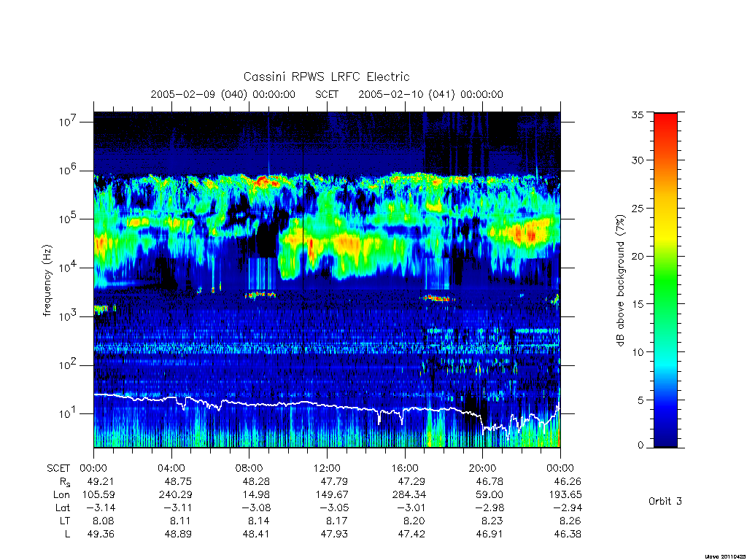Click the colorbar tick value 10
Screen dimensions: 747x560
click(x=637, y=352)
